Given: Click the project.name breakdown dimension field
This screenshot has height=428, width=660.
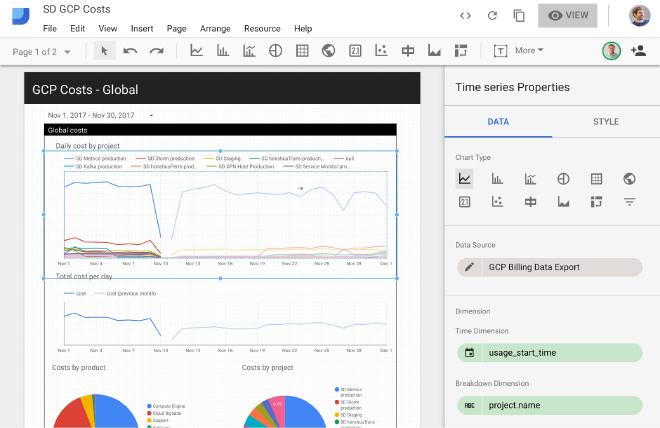Looking at the screenshot, I should [550, 405].
